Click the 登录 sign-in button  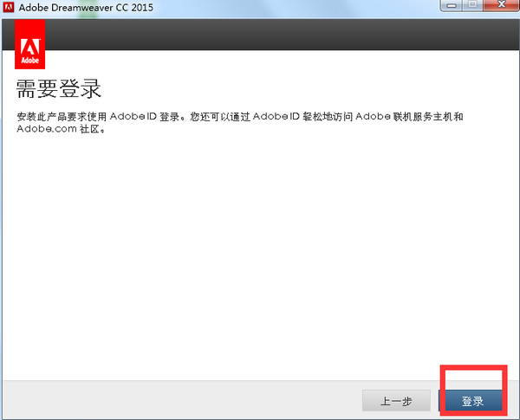pos(471,400)
